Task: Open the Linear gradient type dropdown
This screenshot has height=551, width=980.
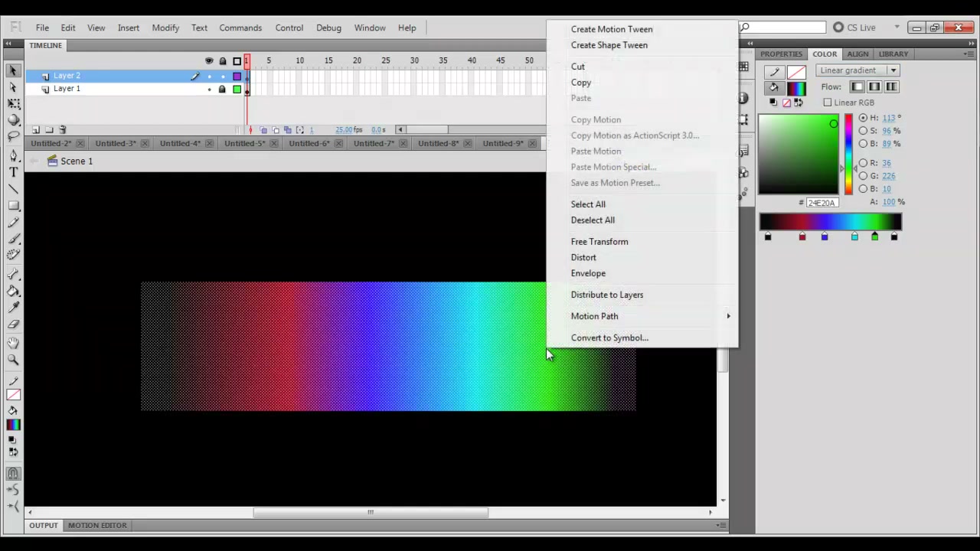Action: 857,70
